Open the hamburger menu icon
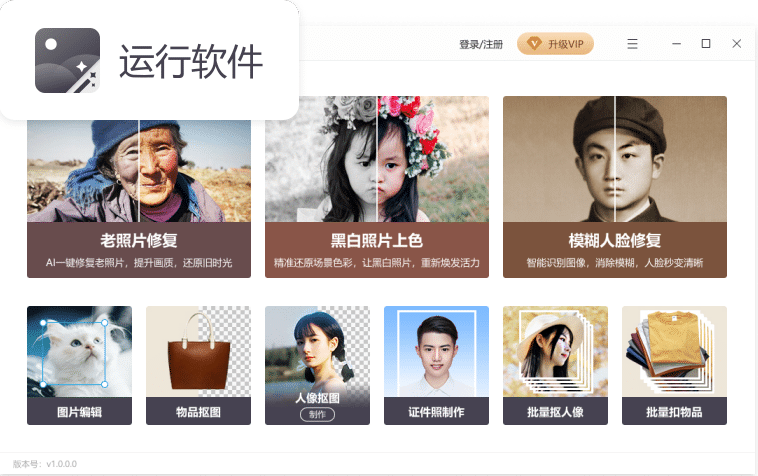 click(x=632, y=44)
